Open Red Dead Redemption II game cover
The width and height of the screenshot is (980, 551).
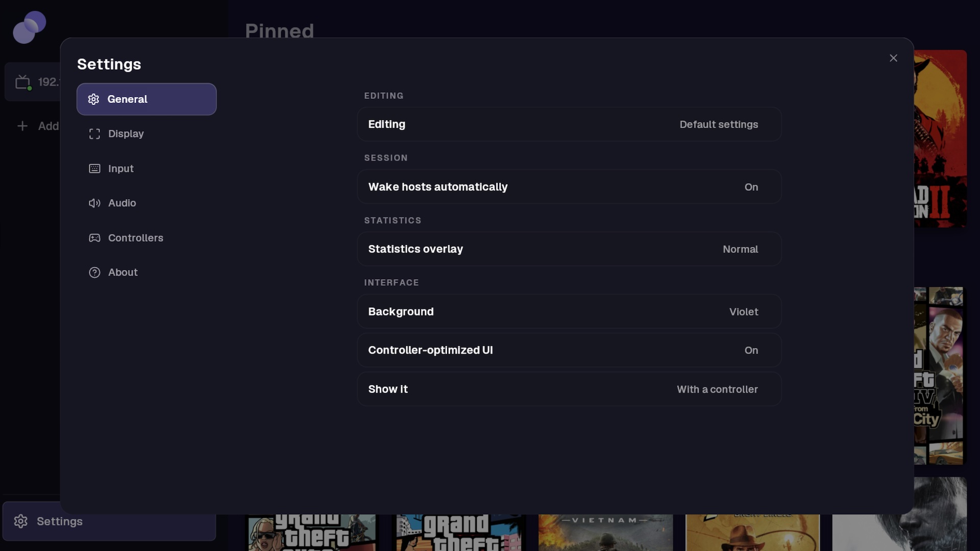(x=940, y=139)
